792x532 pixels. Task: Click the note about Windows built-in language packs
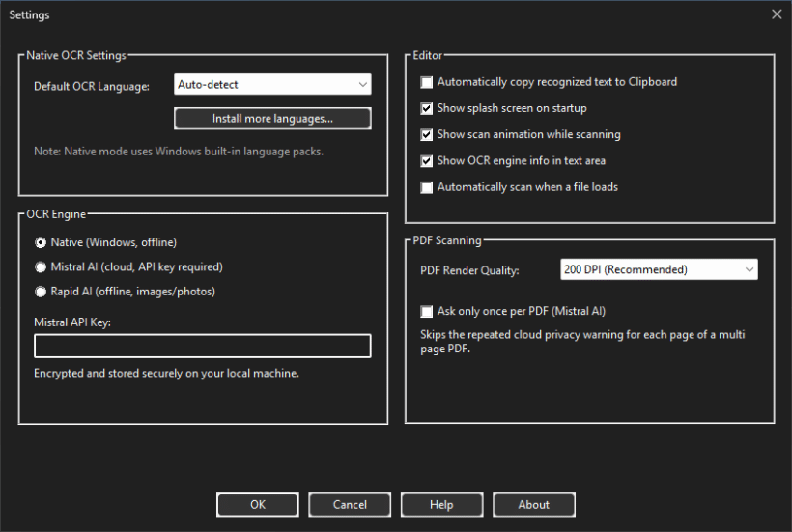pos(179,152)
